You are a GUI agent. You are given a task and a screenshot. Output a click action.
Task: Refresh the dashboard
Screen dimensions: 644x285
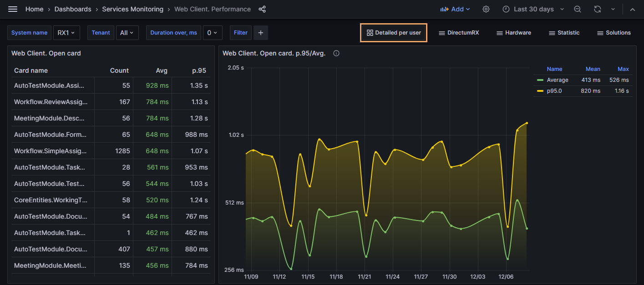click(598, 9)
